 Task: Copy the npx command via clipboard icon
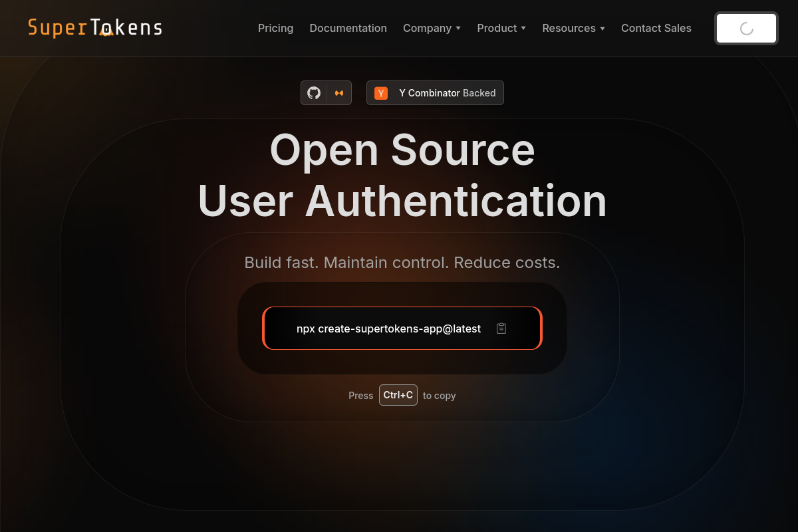(x=501, y=329)
